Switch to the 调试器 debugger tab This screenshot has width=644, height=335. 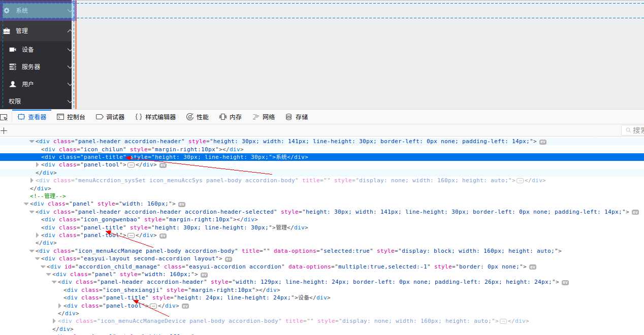pyautogui.click(x=110, y=117)
